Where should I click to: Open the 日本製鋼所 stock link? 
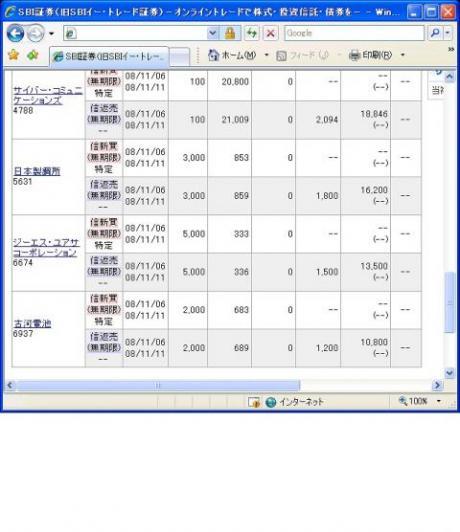tap(37, 171)
